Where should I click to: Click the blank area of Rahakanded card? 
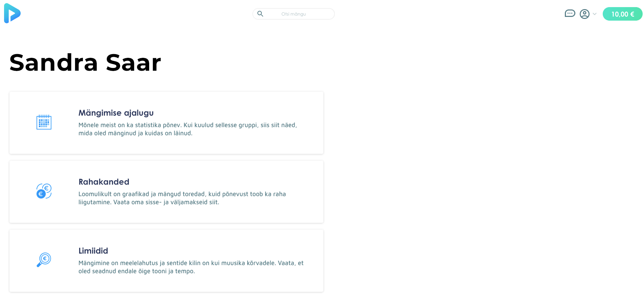(x=237, y=214)
